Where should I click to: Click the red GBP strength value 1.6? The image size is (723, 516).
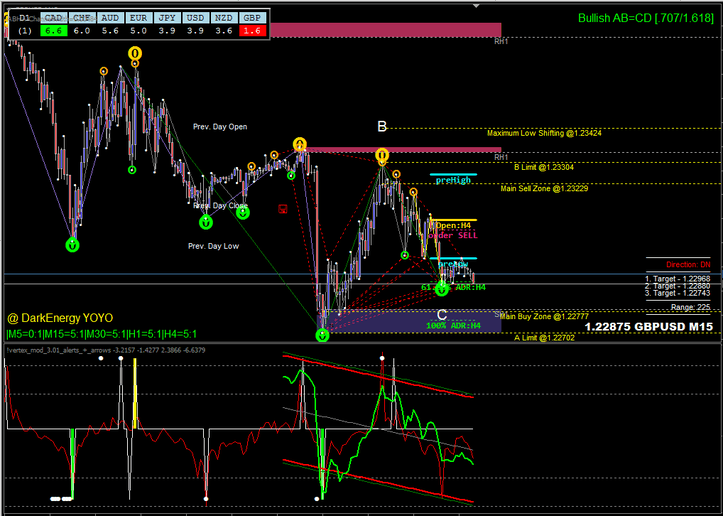coord(253,32)
